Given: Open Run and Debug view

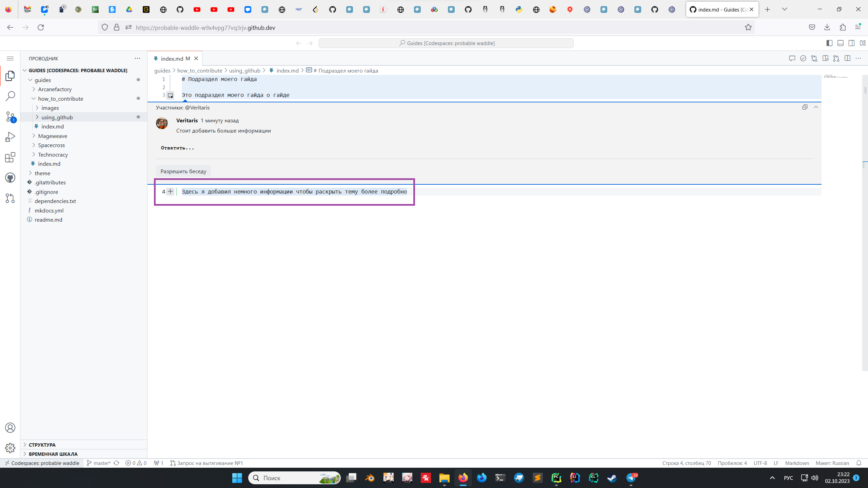Looking at the screenshot, I should click(x=10, y=137).
